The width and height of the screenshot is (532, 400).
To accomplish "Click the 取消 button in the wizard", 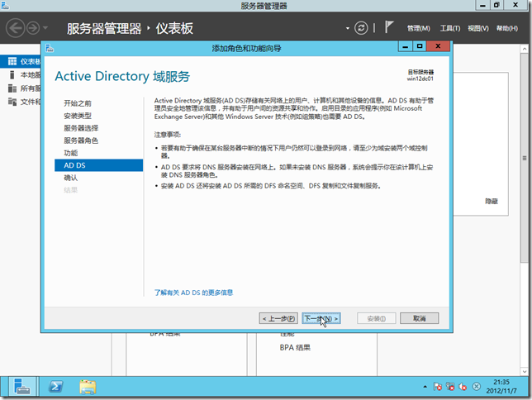I will pyautogui.click(x=420, y=318).
